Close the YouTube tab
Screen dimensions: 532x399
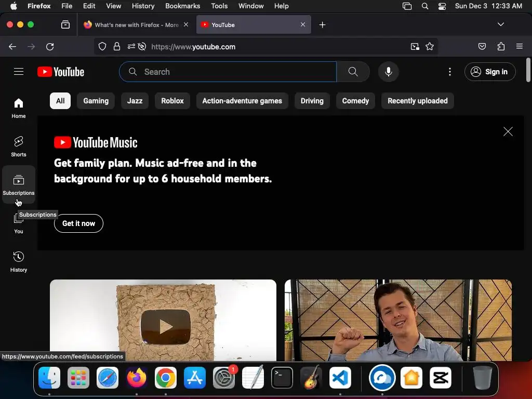303,24
